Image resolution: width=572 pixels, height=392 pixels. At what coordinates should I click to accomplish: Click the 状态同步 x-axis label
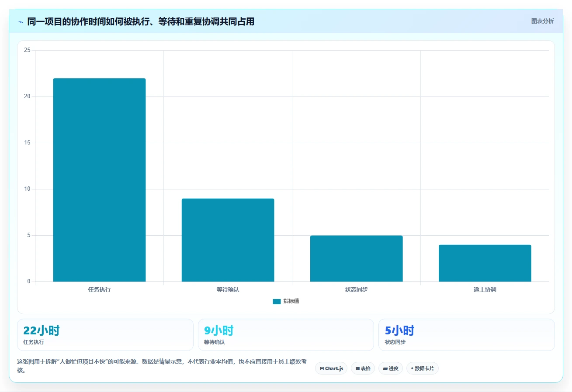click(356, 289)
